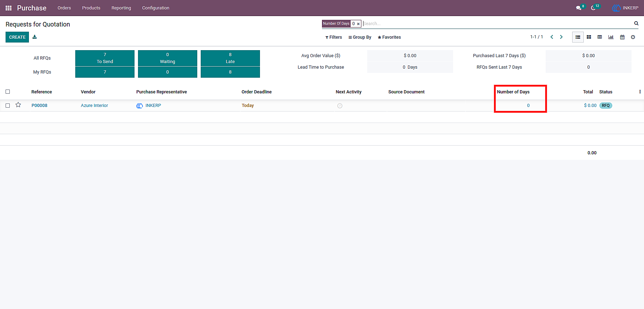
Task: Remove the Number Of Days filter facet
Action: coord(358,24)
